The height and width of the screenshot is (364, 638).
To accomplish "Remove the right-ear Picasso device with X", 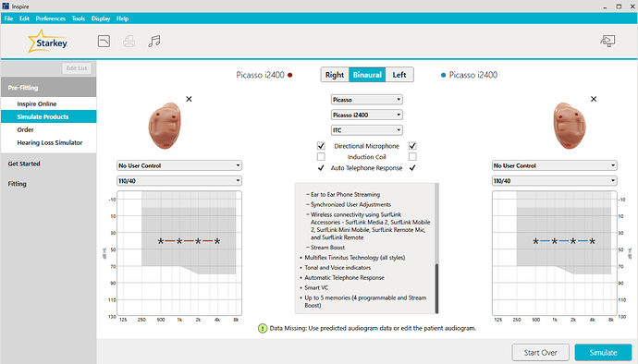I will (x=189, y=99).
